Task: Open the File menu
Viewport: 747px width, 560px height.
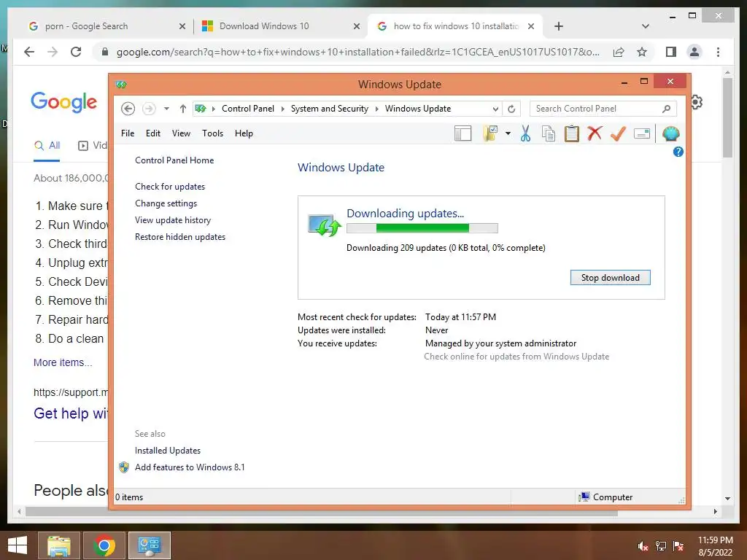Action: tap(128, 133)
